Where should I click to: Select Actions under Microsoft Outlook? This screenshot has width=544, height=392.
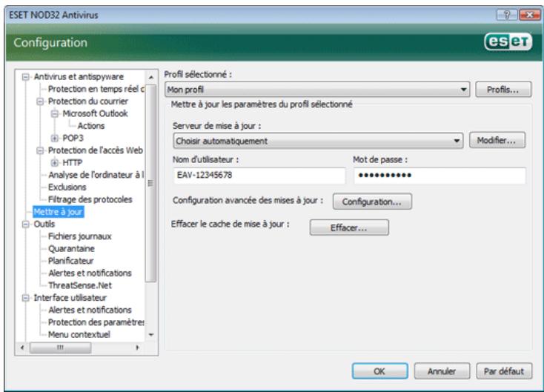tap(91, 126)
